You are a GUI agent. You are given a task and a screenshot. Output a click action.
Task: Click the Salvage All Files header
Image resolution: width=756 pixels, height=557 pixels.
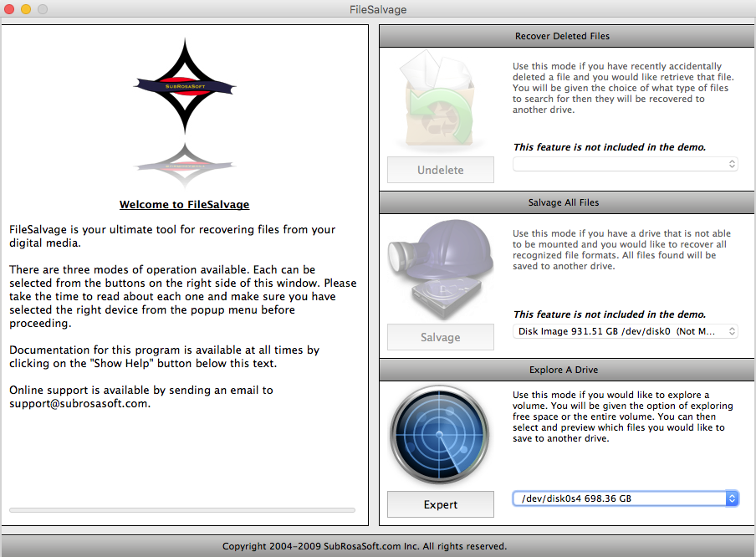[566, 202]
